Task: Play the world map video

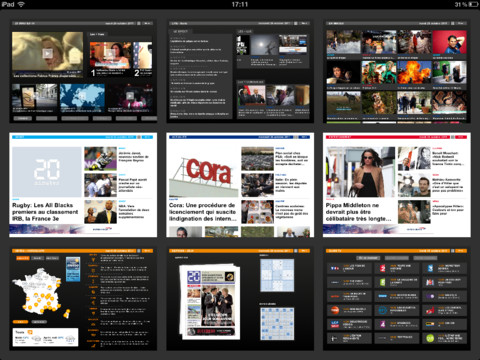Action: pyautogui.click(x=82, y=96)
